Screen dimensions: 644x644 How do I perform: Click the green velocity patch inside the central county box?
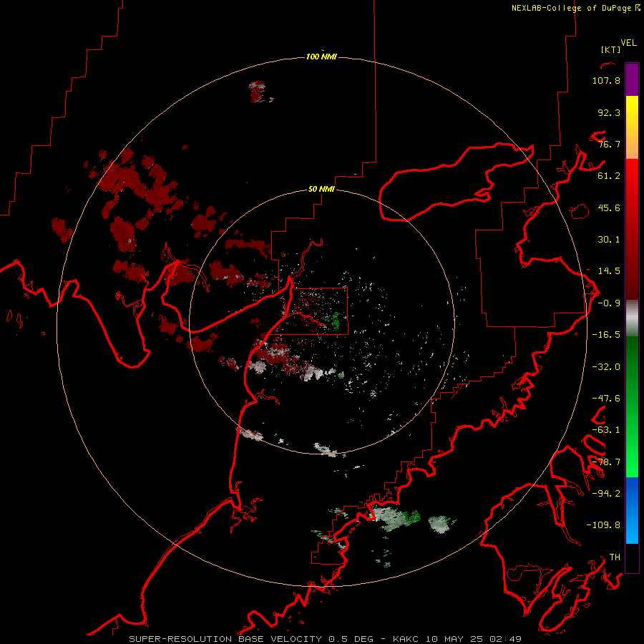click(x=336, y=321)
